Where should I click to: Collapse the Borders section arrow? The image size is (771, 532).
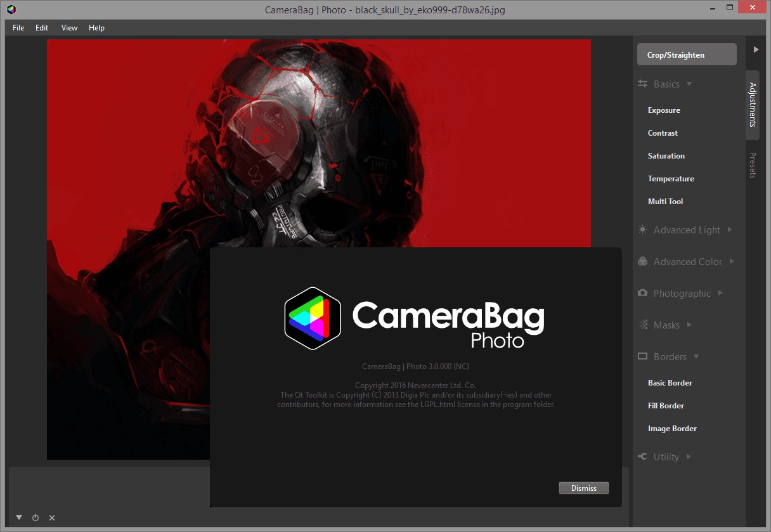(x=696, y=356)
